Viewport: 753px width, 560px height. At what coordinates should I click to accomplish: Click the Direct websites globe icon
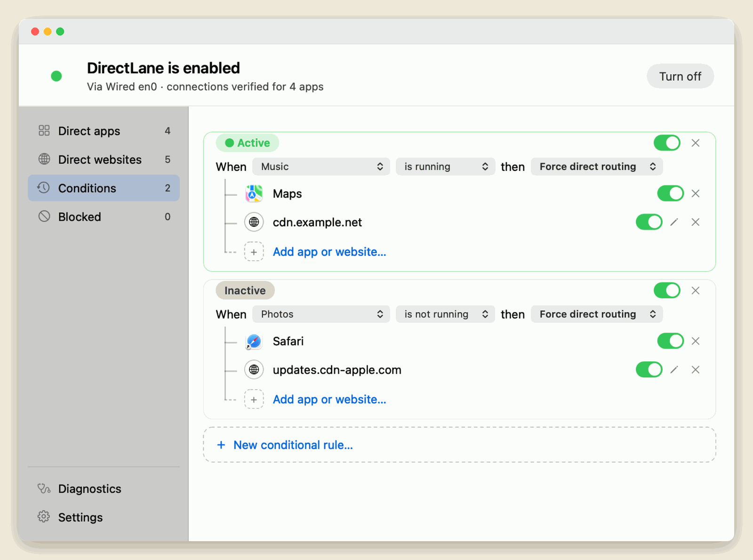click(44, 159)
